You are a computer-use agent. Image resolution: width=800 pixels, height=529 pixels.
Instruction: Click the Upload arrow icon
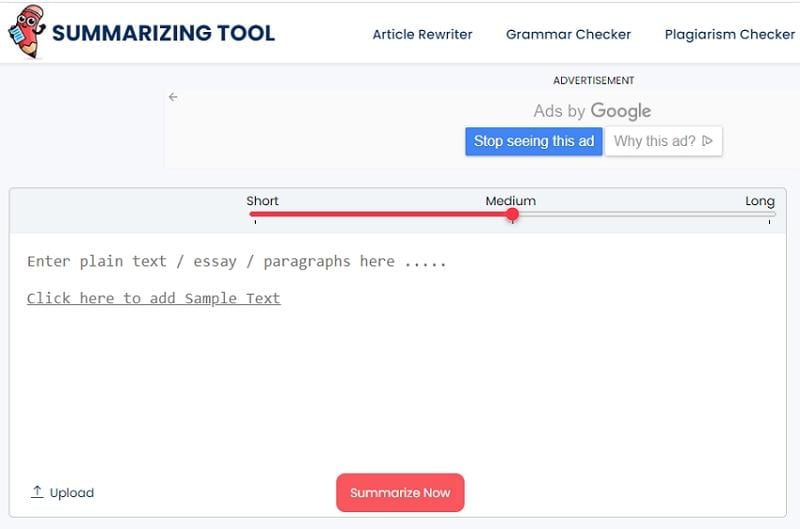click(37, 492)
